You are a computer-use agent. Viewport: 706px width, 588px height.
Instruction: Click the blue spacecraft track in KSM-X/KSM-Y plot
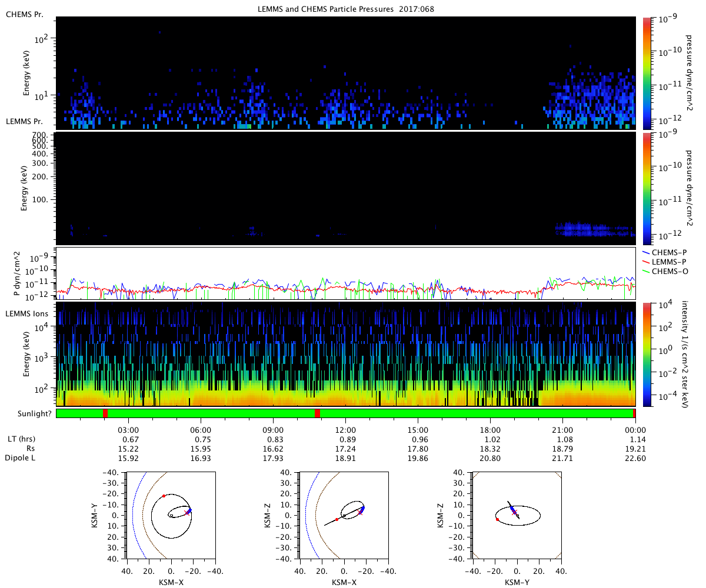click(x=188, y=512)
